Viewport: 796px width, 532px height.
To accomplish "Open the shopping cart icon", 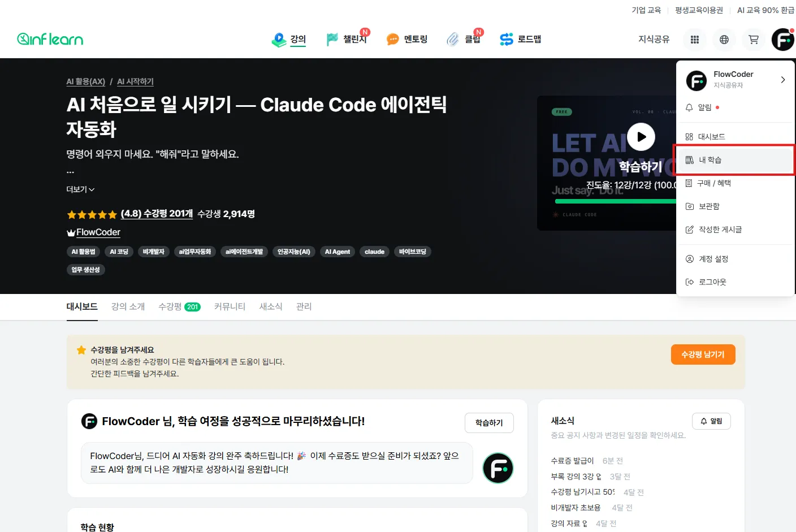I will [754, 40].
